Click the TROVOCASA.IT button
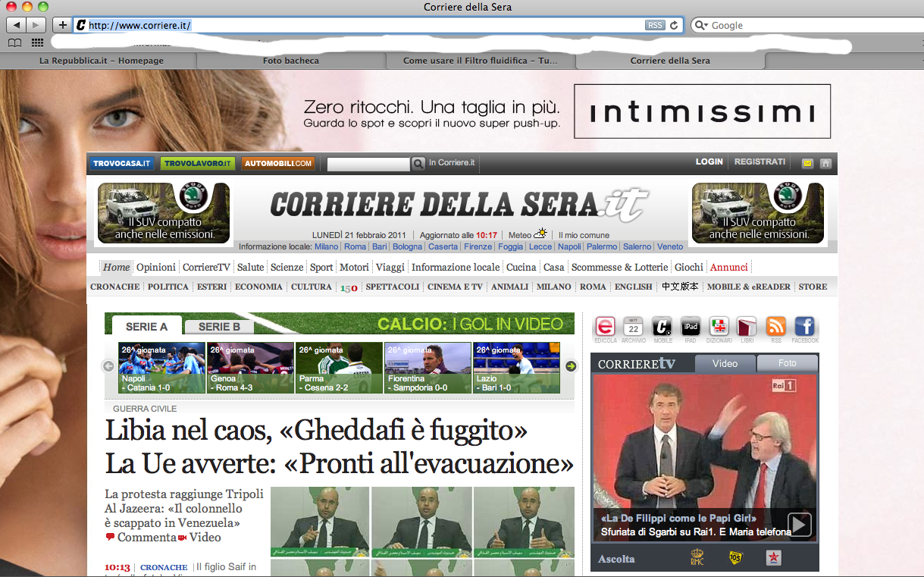This screenshot has height=577, width=924. point(122,163)
